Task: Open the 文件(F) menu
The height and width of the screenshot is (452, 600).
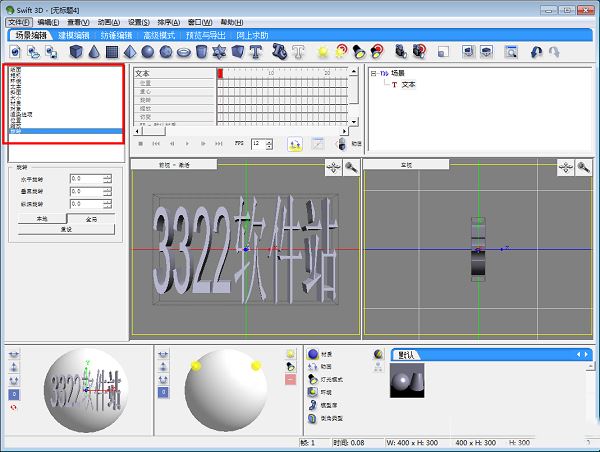Action: click(20, 21)
